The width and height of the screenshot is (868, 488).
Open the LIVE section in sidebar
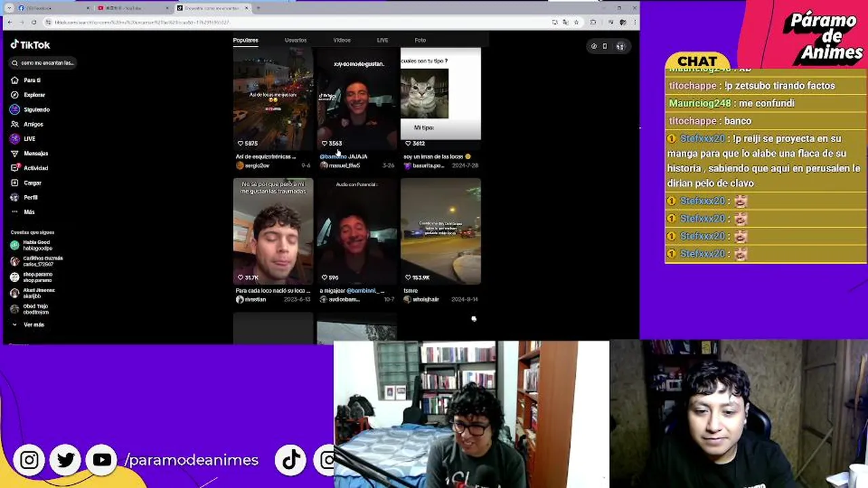(23, 139)
